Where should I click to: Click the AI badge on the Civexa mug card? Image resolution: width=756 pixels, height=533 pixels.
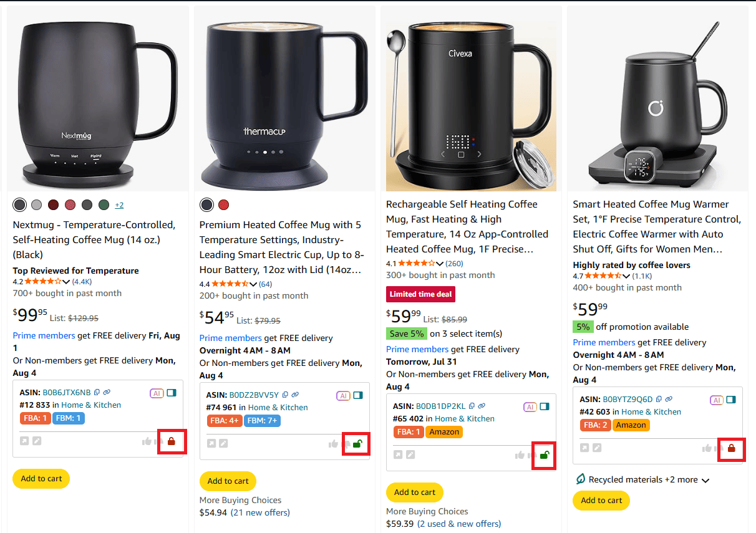pos(530,407)
